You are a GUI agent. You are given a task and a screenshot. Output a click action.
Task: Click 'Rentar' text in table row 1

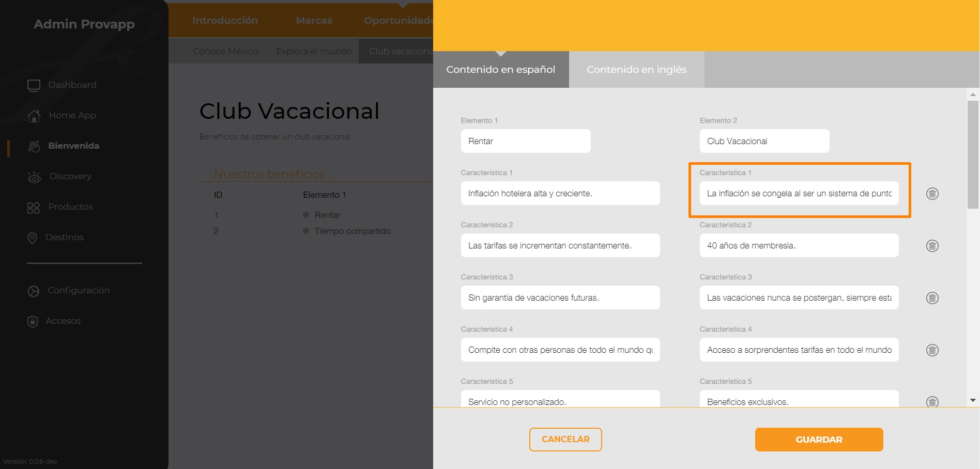(328, 215)
